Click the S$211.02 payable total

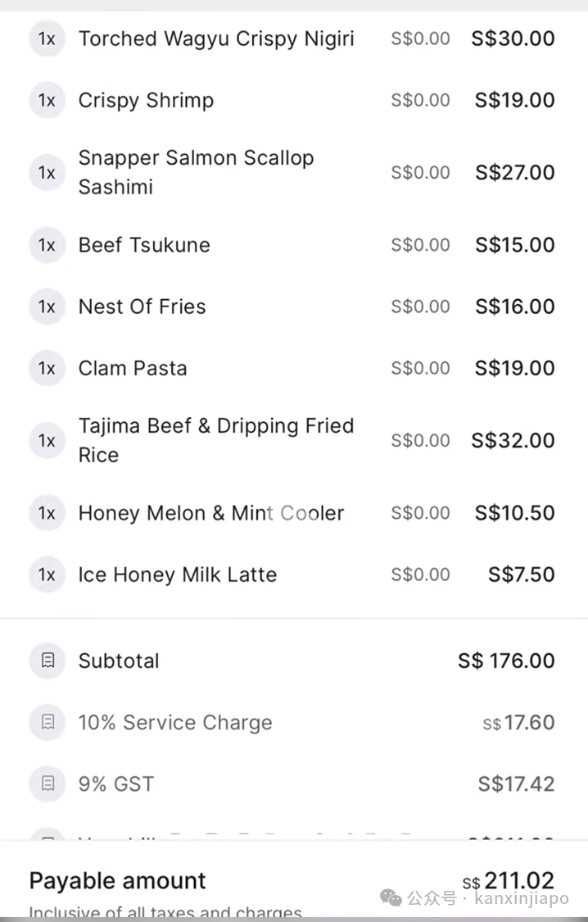(x=508, y=880)
